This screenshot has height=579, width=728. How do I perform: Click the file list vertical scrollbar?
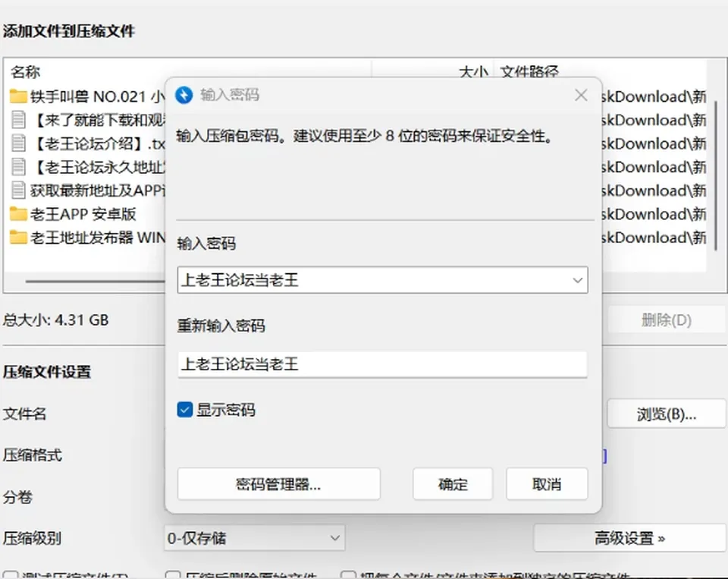click(715, 175)
